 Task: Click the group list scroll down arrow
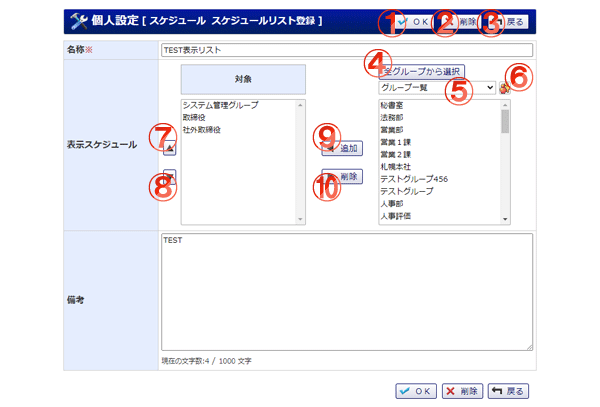tap(505, 219)
